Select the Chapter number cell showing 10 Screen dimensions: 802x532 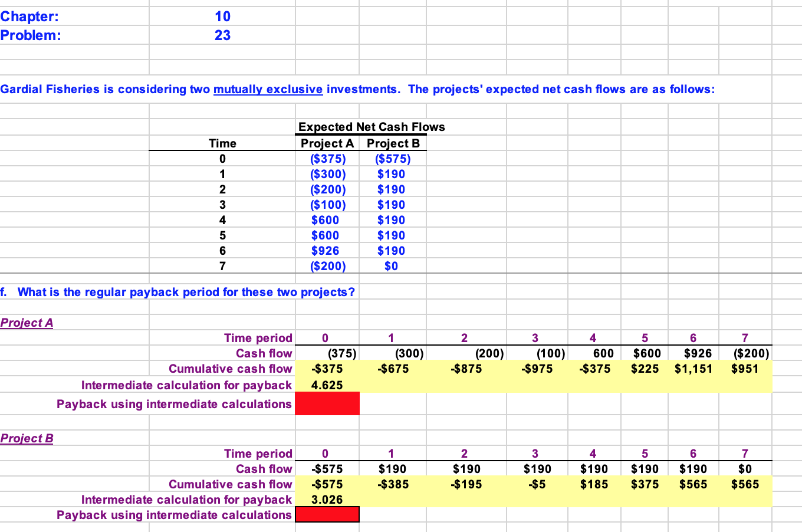point(223,17)
